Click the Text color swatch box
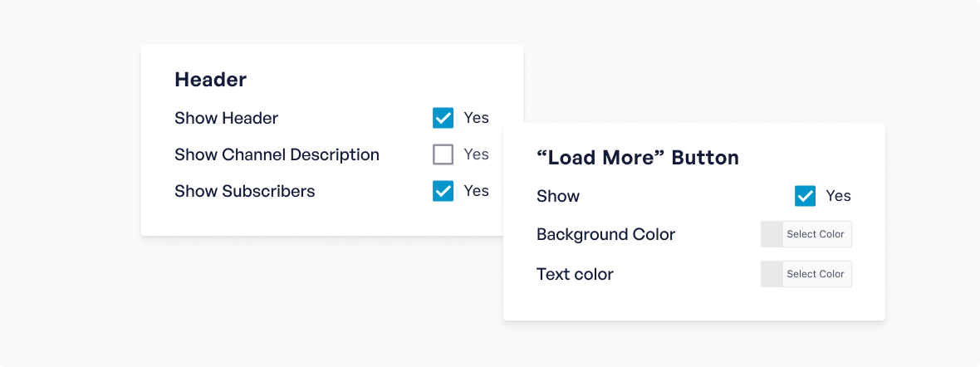 [772, 274]
